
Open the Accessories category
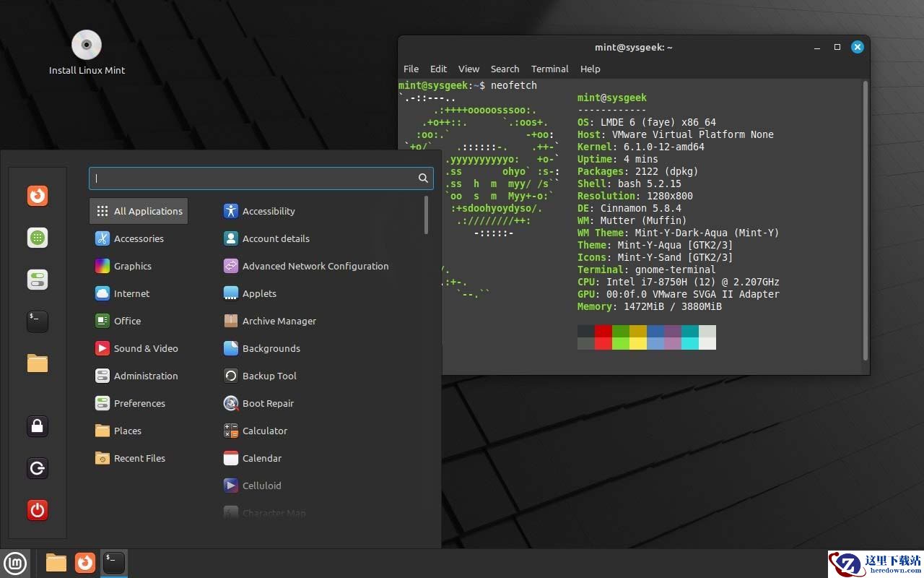pos(139,238)
